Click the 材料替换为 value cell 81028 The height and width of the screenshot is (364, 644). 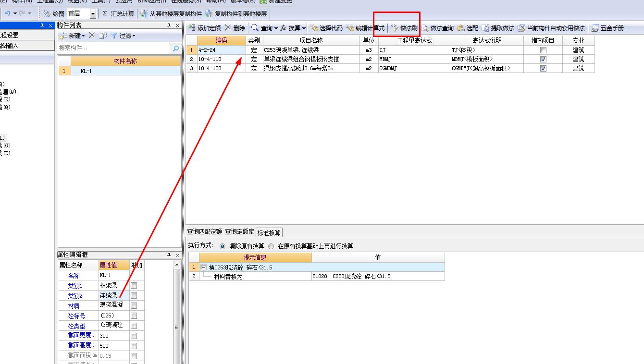[x=378, y=277]
